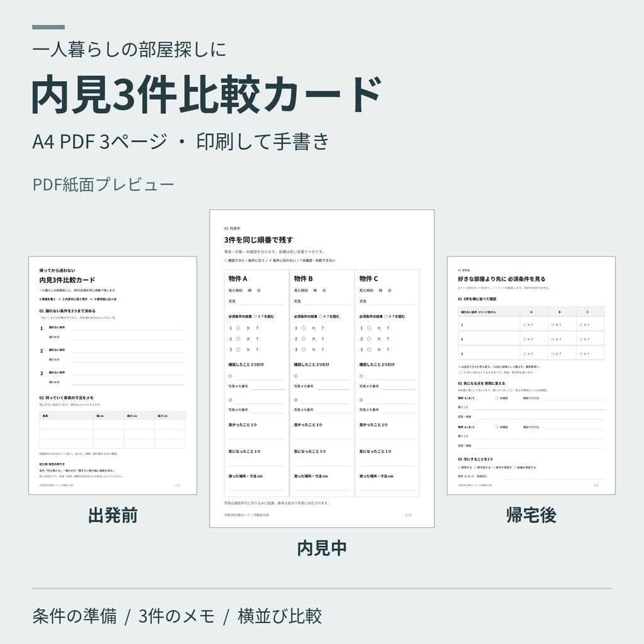The image size is (644, 644).
Task: Click the 帰宅後 caption label
Action: tap(531, 515)
